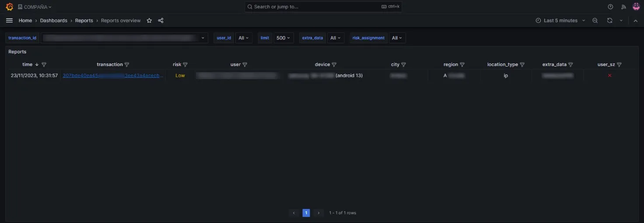
Task: Open the Grafana home logo
Action: [9, 7]
